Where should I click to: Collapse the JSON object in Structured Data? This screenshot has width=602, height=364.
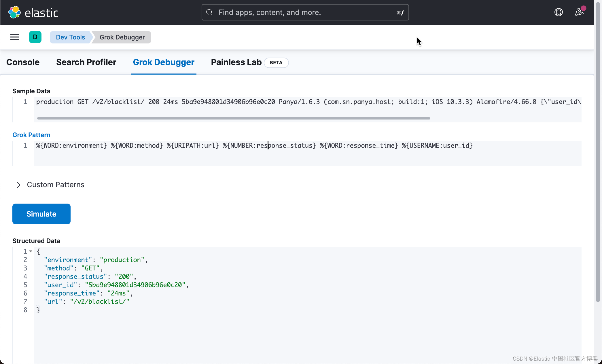click(31, 251)
